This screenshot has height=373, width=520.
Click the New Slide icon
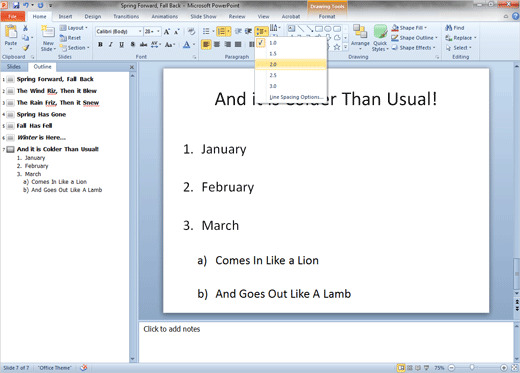(x=48, y=38)
